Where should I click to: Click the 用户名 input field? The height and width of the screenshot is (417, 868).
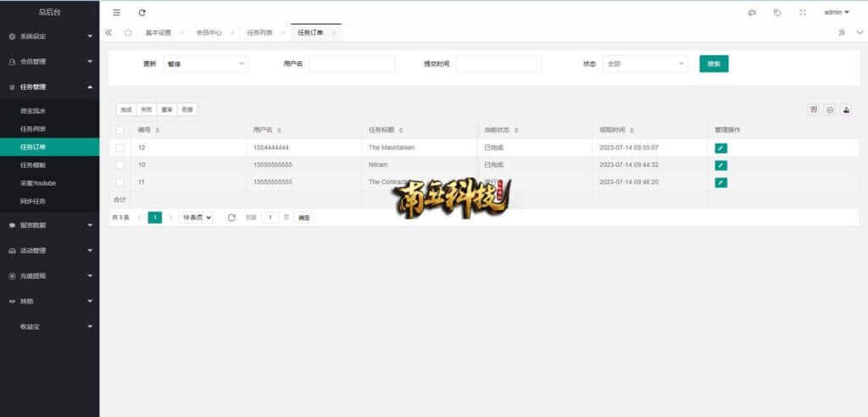(x=352, y=64)
